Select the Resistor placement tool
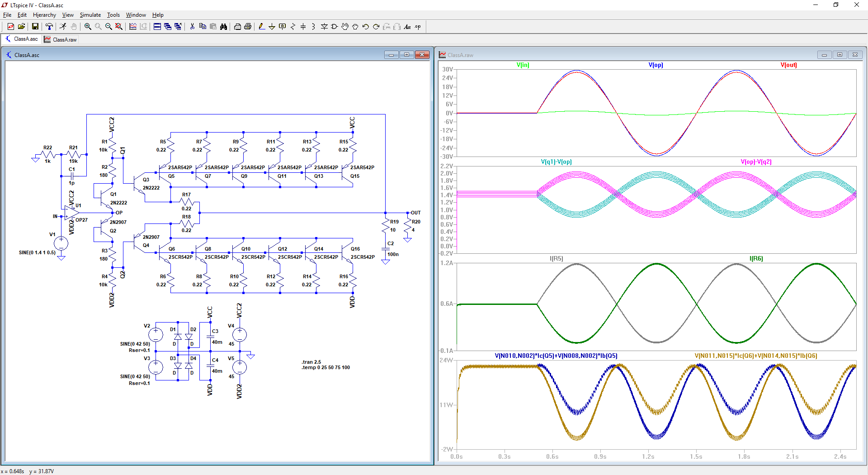This screenshot has height=475, width=868. [x=293, y=27]
